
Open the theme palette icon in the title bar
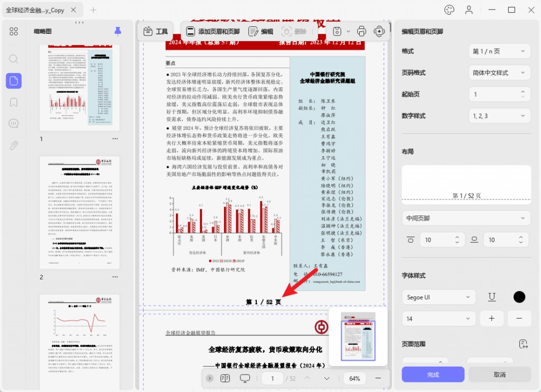pyautogui.click(x=449, y=10)
